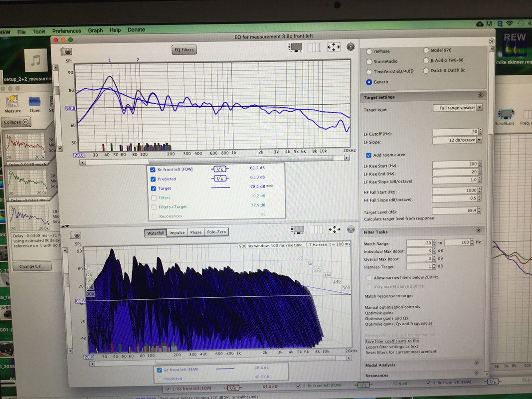Capture EQ graph with camera icon
The height and width of the screenshot is (399, 532).
tap(66, 51)
